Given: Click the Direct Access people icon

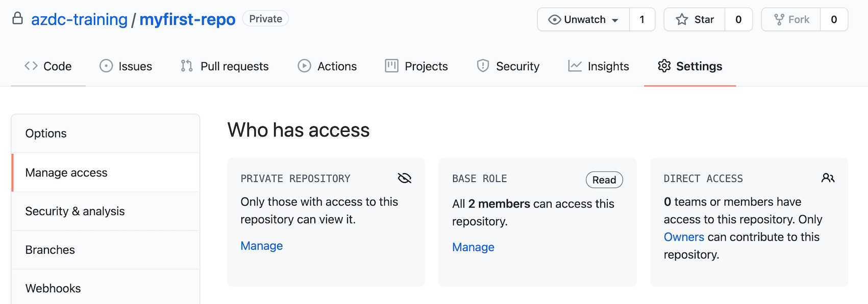Looking at the screenshot, I should (x=828, y=178).
